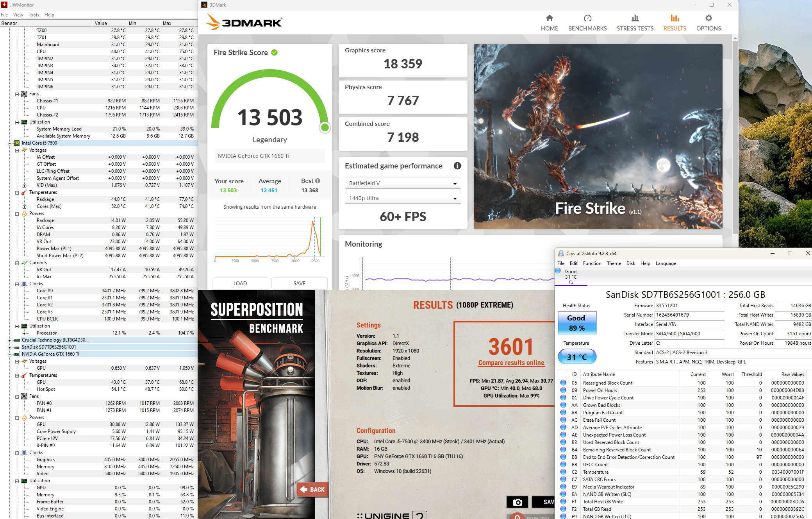Screen dimensions: 812x519
Task: Open Battlefield V game dropdown
Action: [403, 183]
